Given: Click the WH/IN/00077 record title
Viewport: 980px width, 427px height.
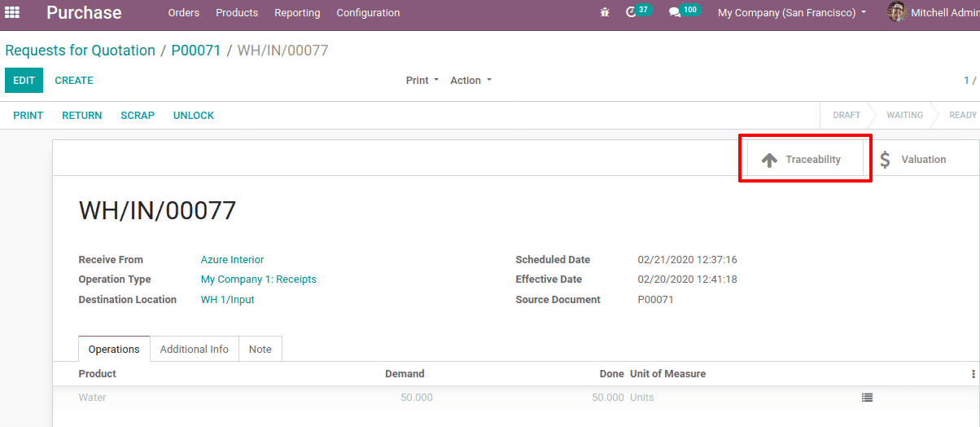Looking at the screenshot, I should (x=157, y=211).
